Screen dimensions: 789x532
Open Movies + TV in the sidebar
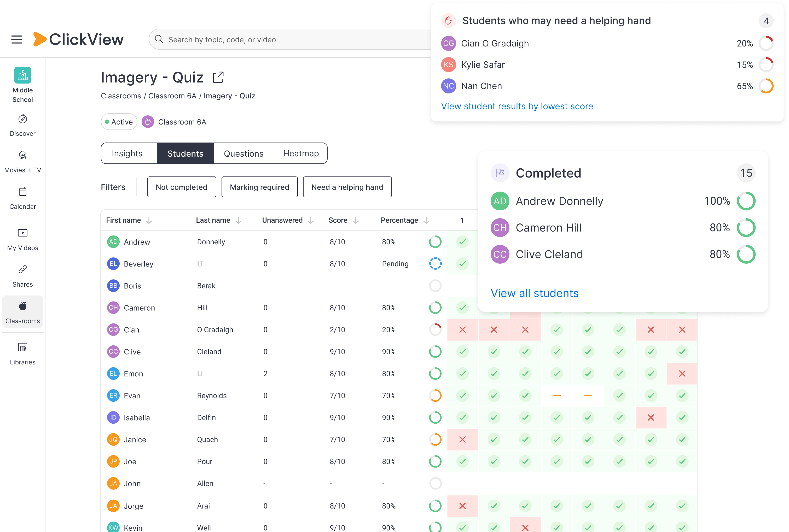click(x=22, y=162)
